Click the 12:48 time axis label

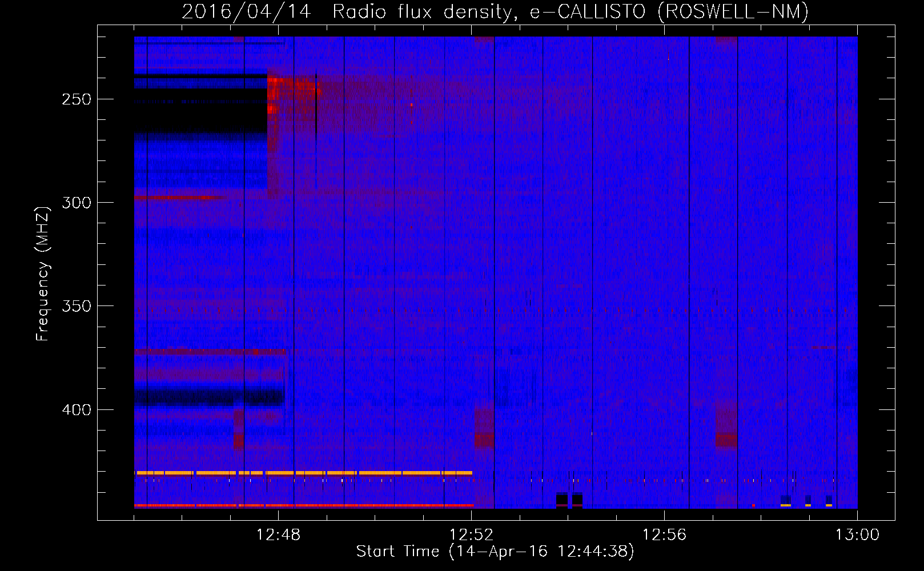tap(278, 535)
